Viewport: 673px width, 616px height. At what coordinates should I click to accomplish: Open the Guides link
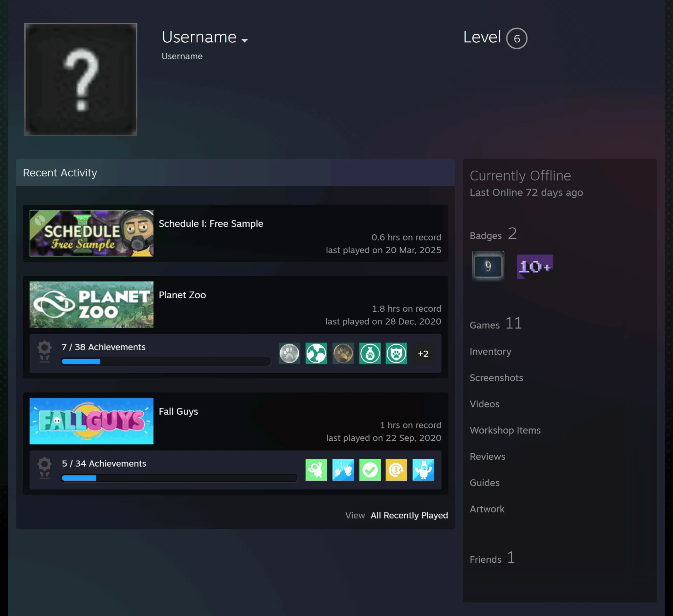click(484, 483)
